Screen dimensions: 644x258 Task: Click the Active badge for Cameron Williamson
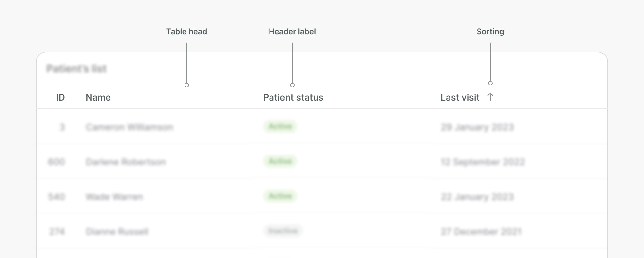click(x=280, y=126)
